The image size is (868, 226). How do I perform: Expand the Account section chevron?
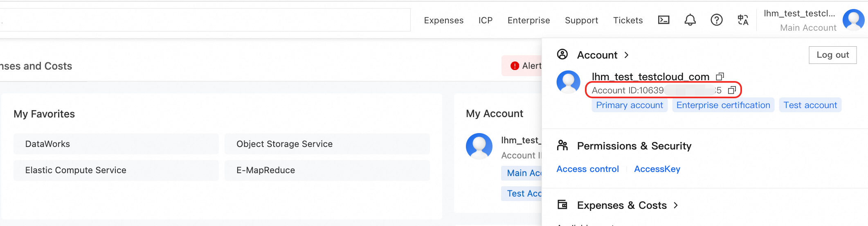click(626, 55)
